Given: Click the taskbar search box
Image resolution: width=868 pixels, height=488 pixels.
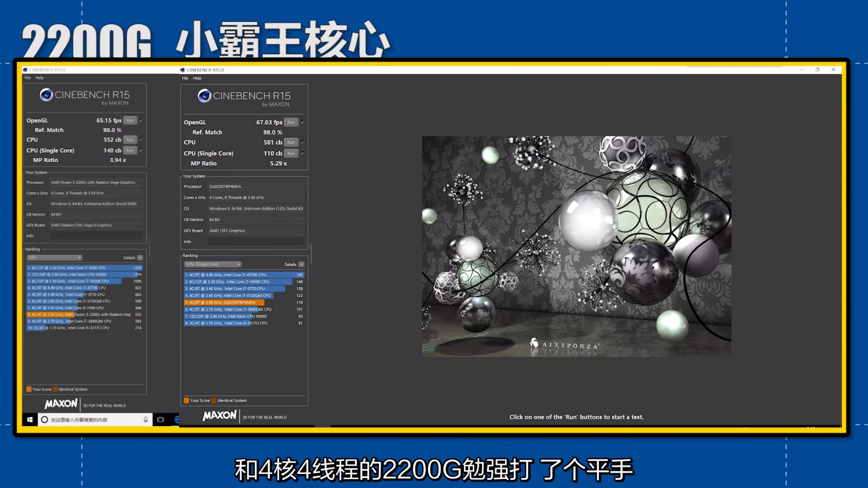Looking at the screenshot, I should pyautogui.click(x=95, y=420).
